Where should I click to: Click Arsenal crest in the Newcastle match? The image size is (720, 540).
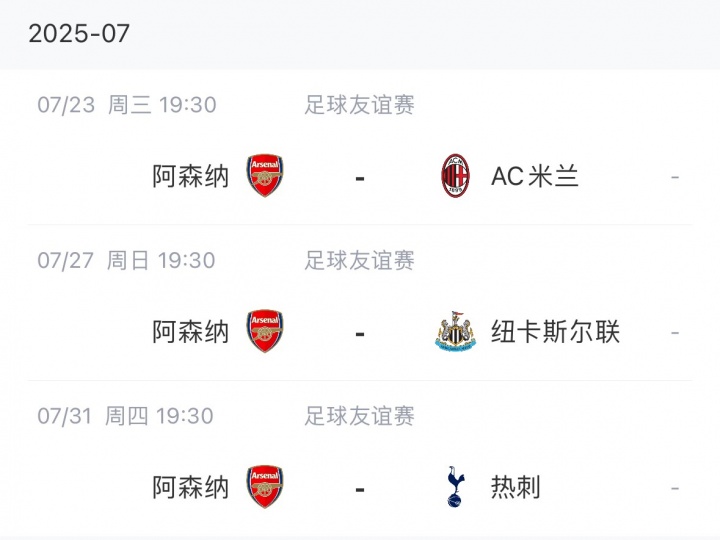265,331
